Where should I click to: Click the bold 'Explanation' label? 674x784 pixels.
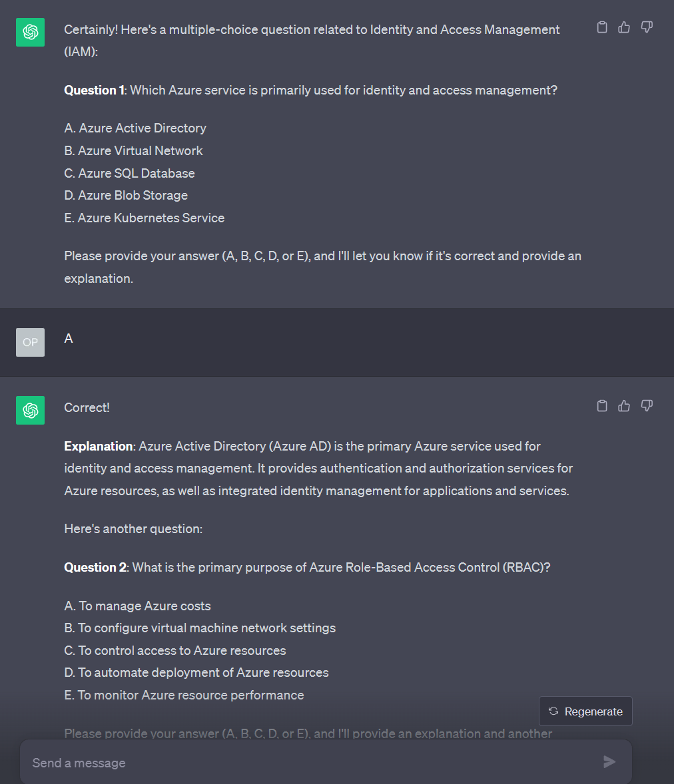99,446
